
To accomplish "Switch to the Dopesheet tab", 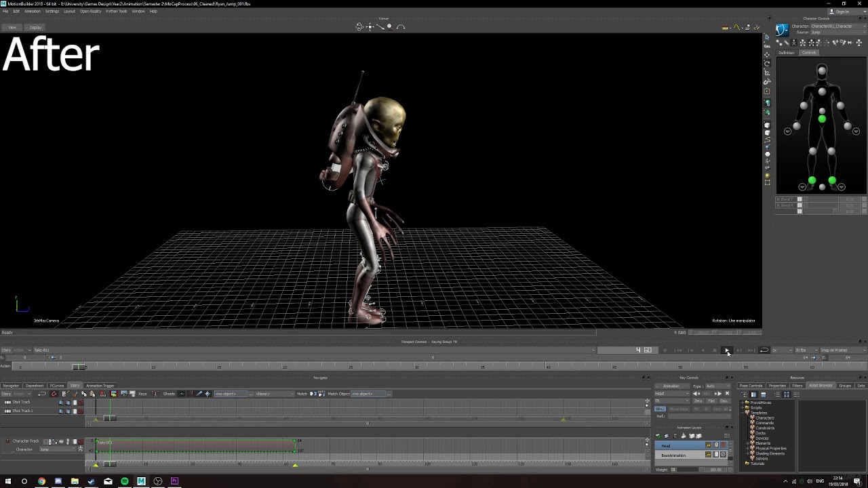I will click(35, 386).
